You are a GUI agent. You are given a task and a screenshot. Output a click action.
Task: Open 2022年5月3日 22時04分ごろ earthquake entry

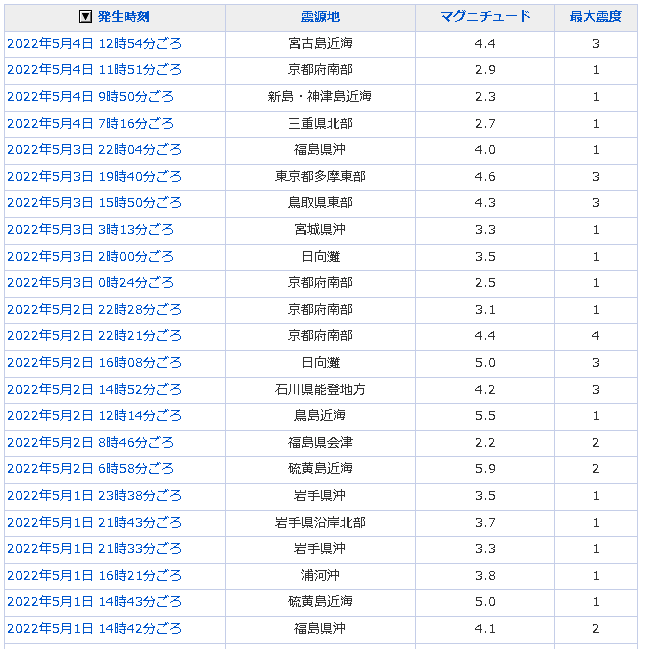pyautogui.click(x=94, y=150)
